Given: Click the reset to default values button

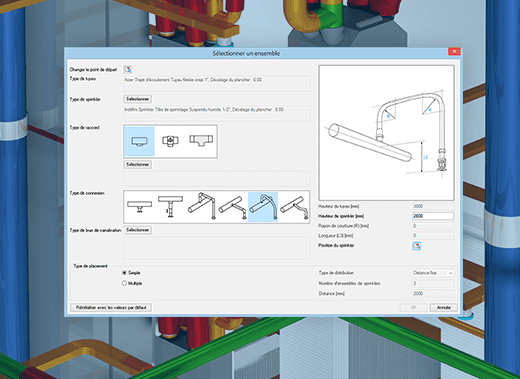Looking at the screenshot, I should pos(111,307).
